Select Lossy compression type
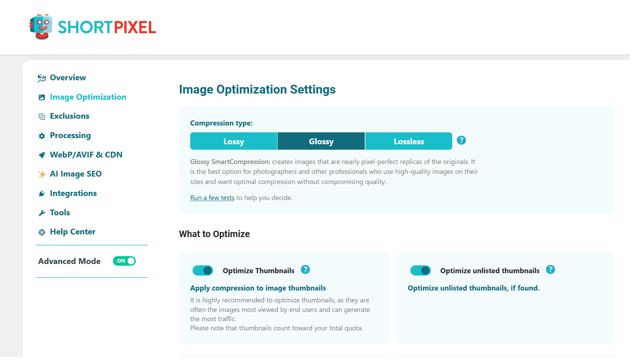639x364 pixels. [234, 141]
